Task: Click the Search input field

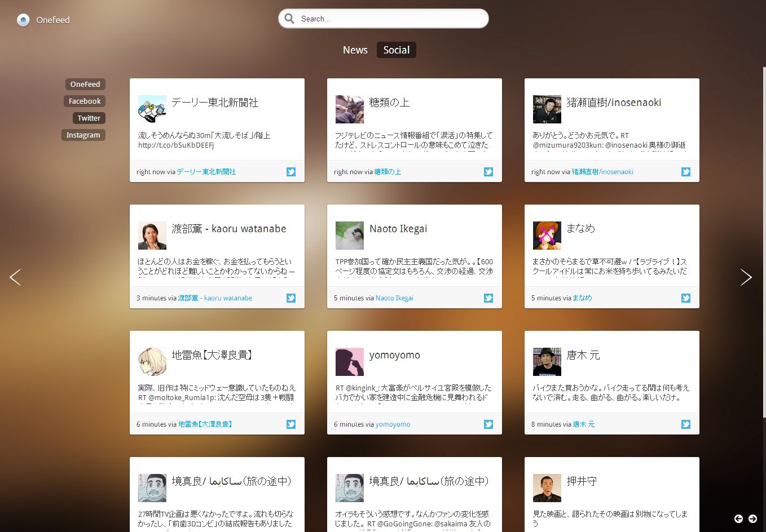Action: (384, 19)
